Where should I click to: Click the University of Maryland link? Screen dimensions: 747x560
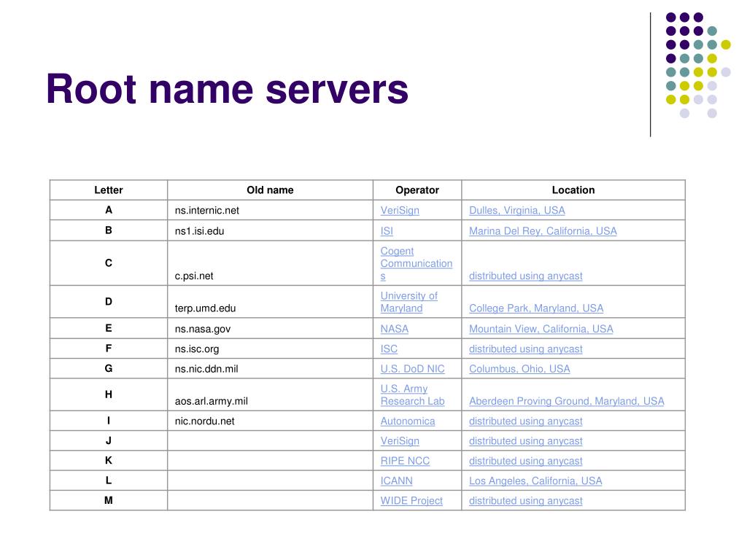[409, 302]
